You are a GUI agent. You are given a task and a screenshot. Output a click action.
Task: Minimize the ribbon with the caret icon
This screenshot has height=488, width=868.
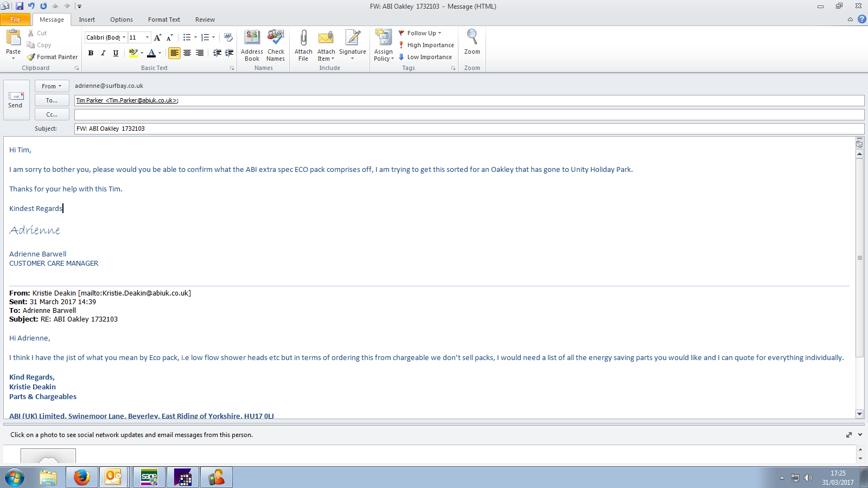click(x=850, y=20)
